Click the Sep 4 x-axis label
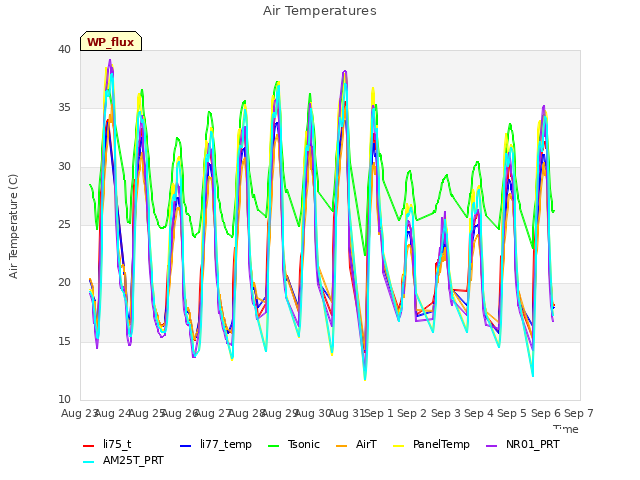This screenshot has width=640, height=480. click(478, 413)
